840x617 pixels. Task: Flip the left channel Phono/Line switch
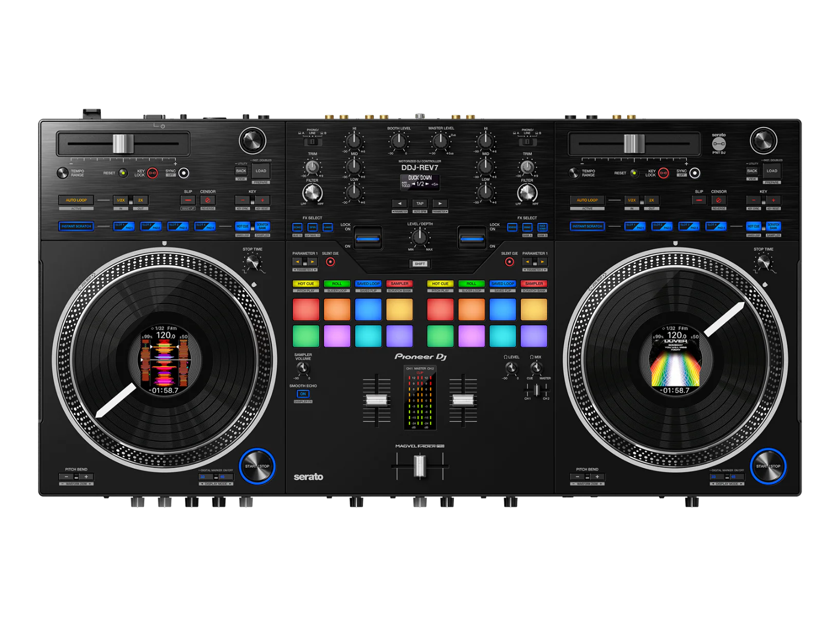[312, 141]
